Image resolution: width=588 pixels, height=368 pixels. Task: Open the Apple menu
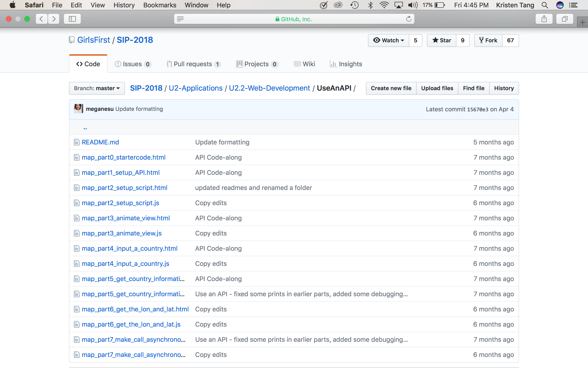pyautogui.click(x=12, y=5)
